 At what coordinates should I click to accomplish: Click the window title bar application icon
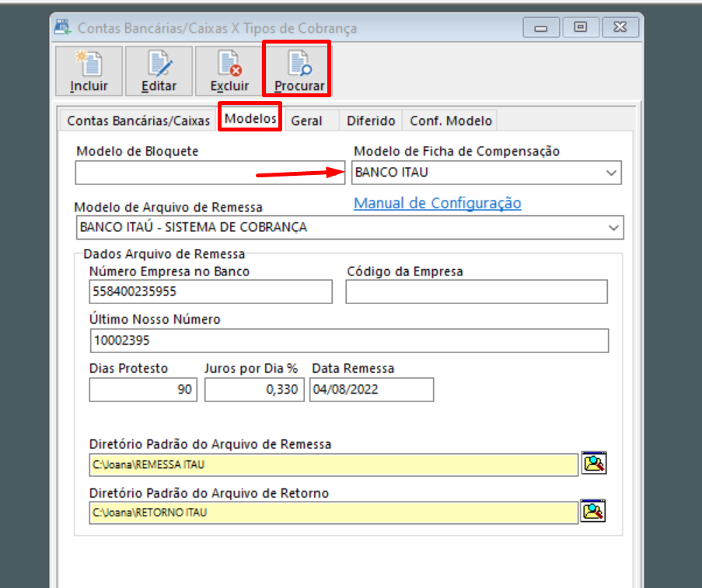click(63, 27)
